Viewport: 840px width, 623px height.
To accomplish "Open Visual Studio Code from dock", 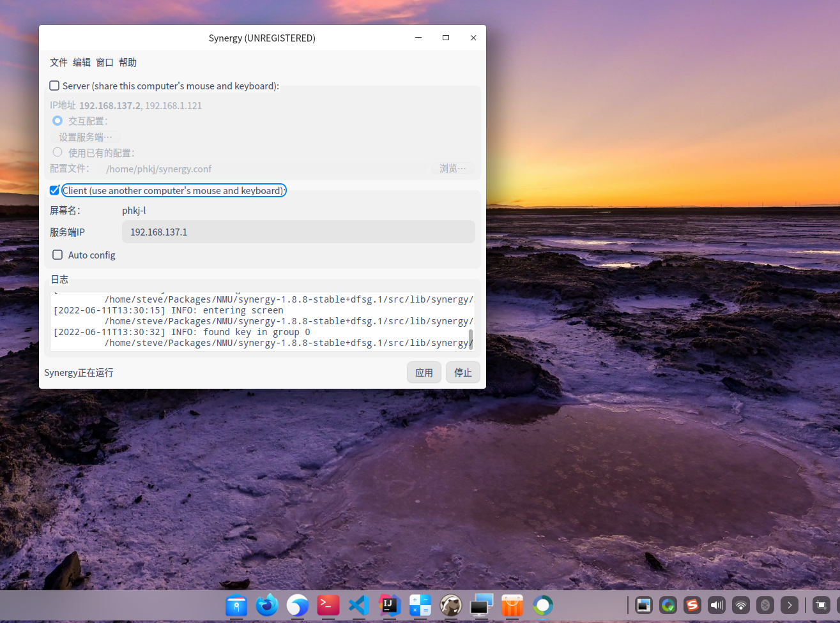I will click(359, 605).
